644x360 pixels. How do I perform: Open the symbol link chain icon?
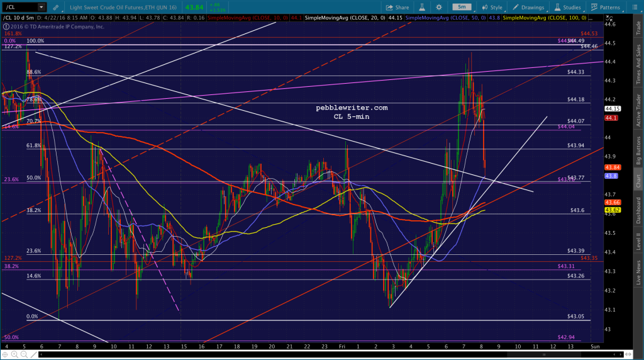[x=55, y=8]
